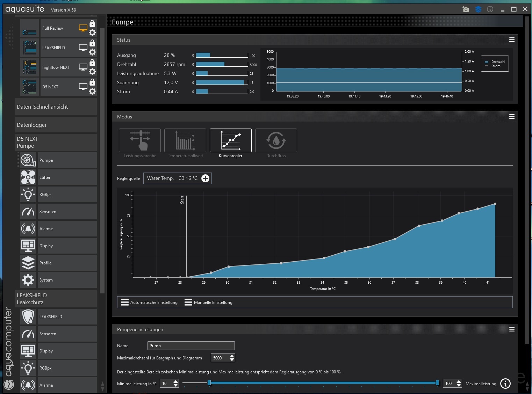Toggle the lock on D5 NEXT overview

[92, 82]
